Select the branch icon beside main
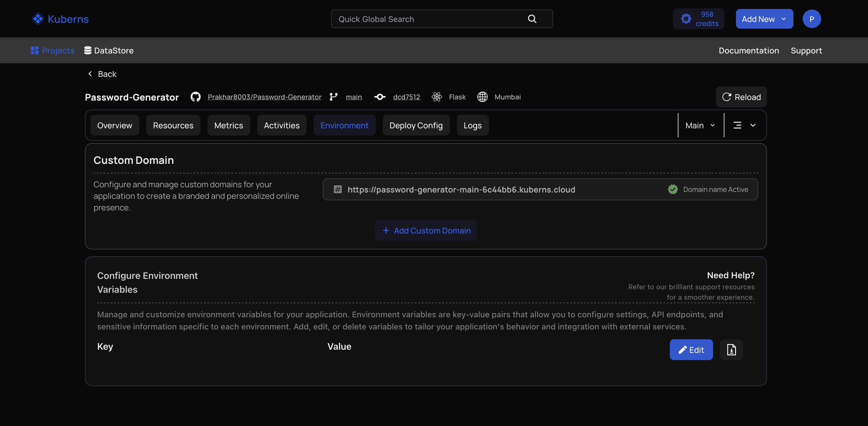The width and height of the screenshot is (868, 426). 333,97
